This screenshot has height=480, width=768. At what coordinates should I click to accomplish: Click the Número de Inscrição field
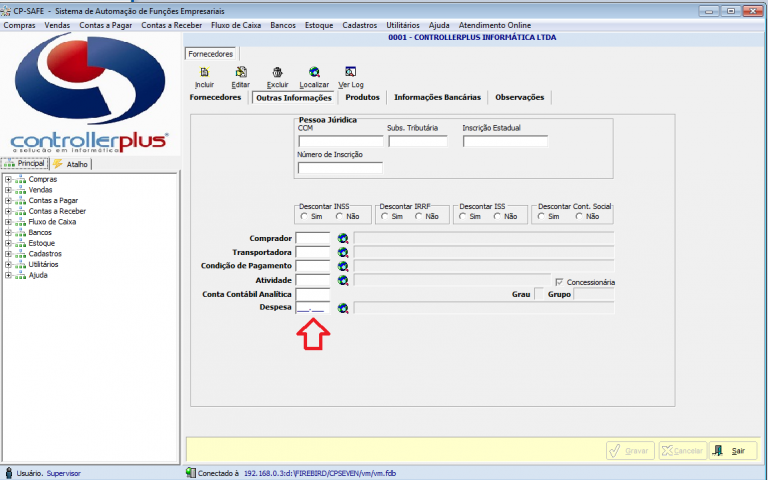(x=340, y=168)
